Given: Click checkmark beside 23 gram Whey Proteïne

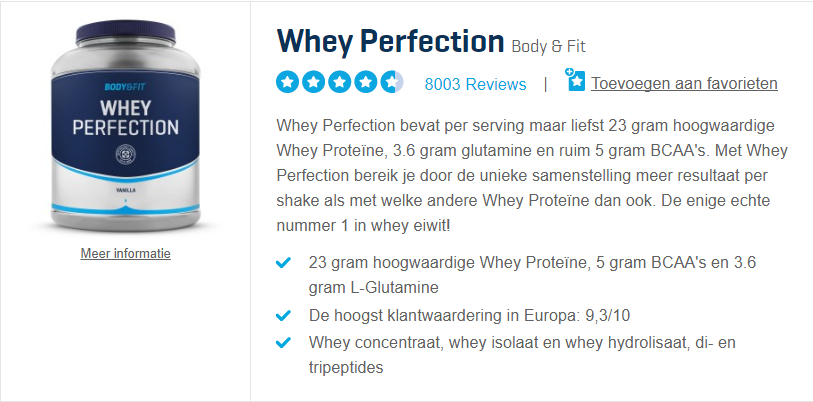Looking at the screenshot, I should (x=284, y=263).
